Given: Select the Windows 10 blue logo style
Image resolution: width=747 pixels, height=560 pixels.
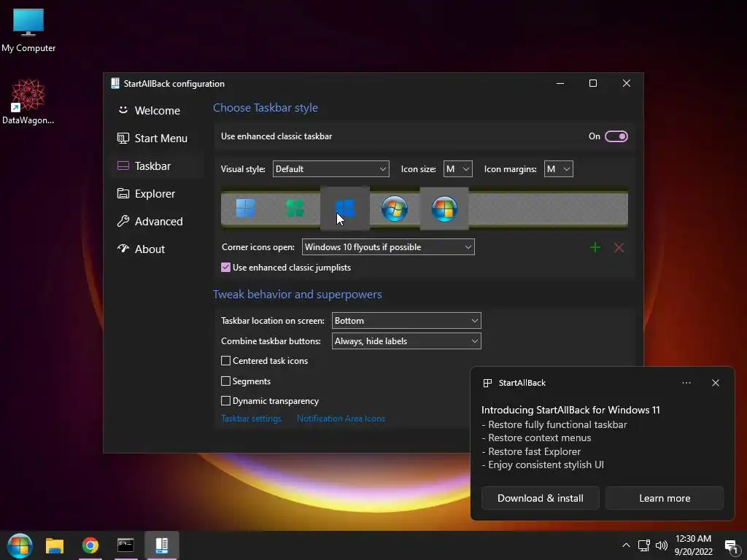Looking at the screenshot, I should (x=345, y=209).
